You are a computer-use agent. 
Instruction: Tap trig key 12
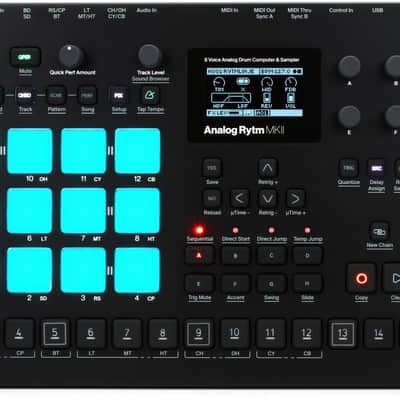point(307,333)
